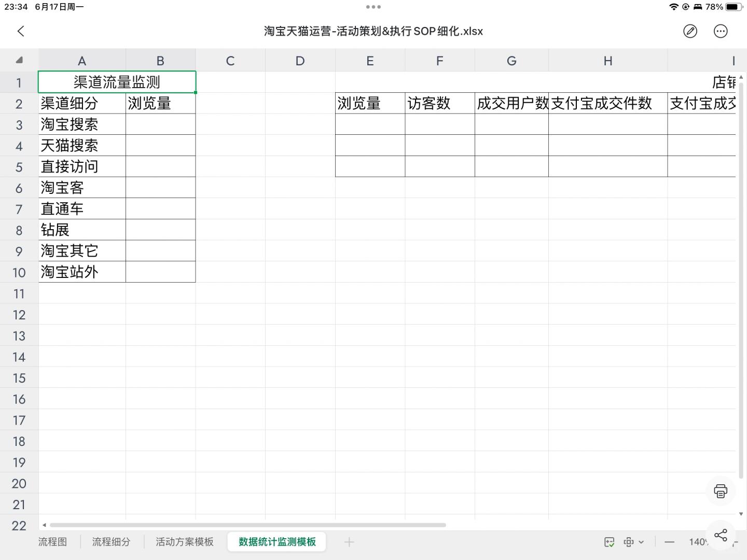The width and height of the screenshot is (747, 560).
Task: Click the scroll-left arrow of horizontal scrollbar
Action: [44, 525]
